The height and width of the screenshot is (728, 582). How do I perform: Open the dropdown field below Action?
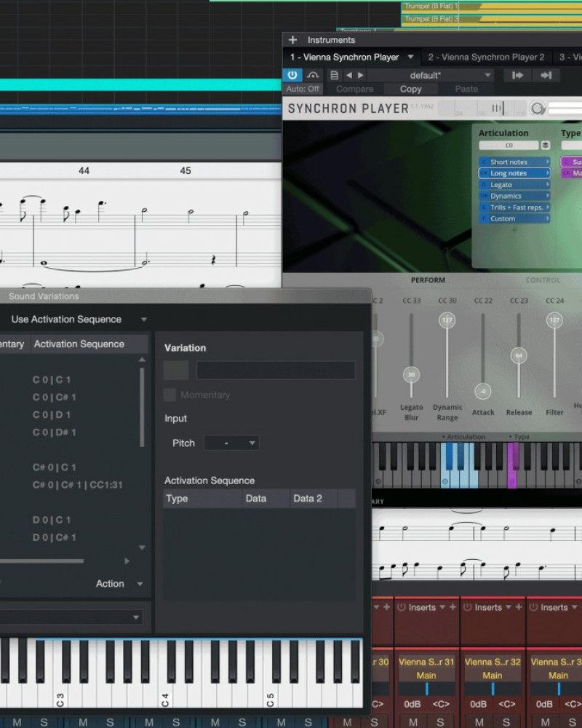pos(70,617)
